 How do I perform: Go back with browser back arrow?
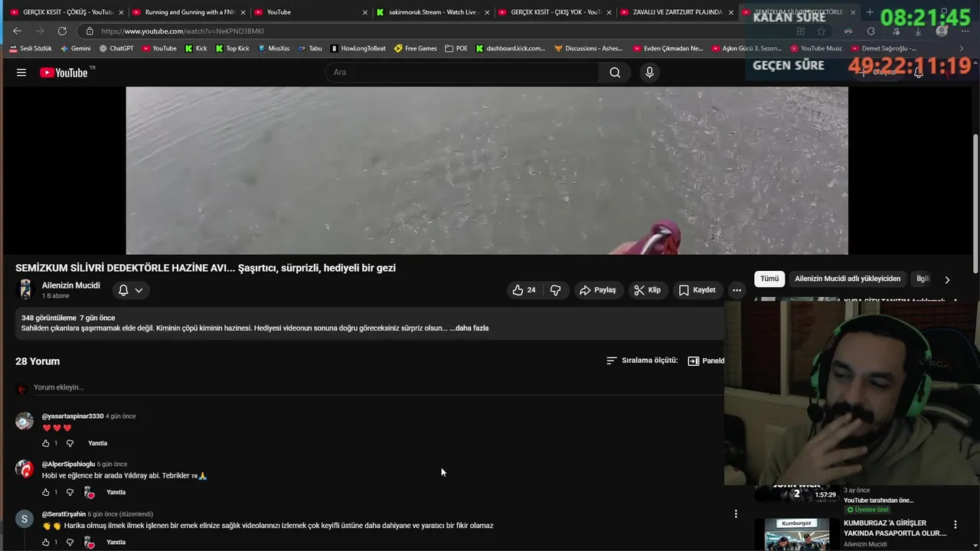coord(18,31)
